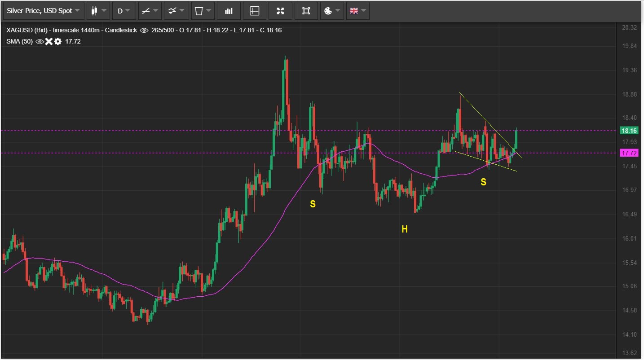Click the 16.97 price axis label

[x=630, y=190]
